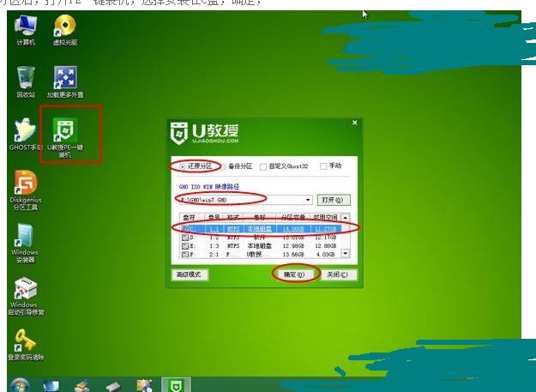The width and height of the screenshot is (536, 392).
Task: Click the Windows Start orb
Action: (20, 385)
